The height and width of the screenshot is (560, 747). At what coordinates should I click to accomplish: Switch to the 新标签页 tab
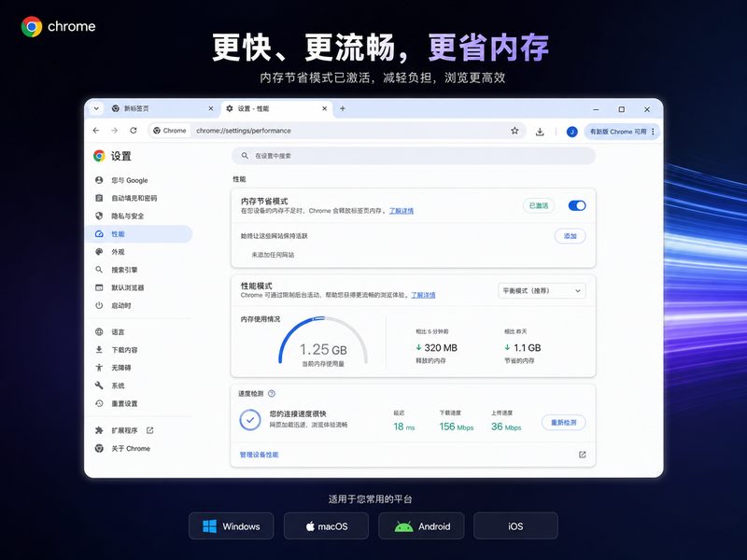point(162,108)
